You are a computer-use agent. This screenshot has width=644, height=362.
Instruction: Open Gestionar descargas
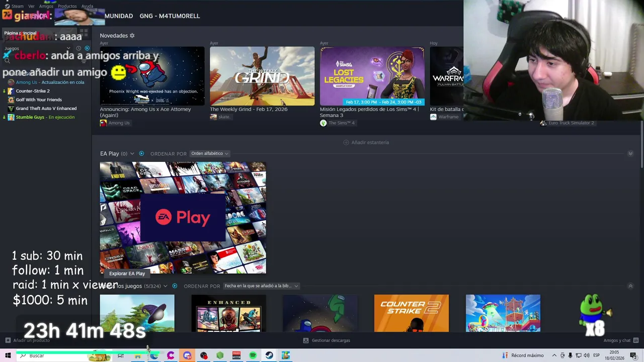click(x=327, y=340)
